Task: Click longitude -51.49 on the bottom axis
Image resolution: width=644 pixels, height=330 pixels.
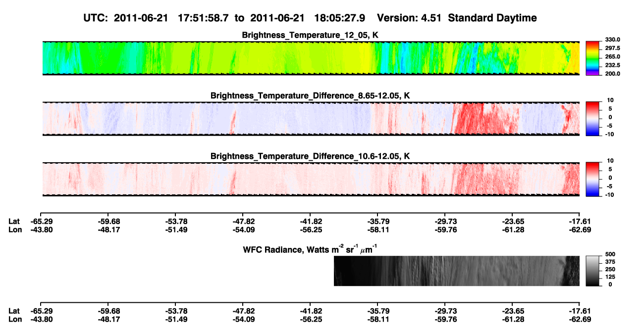Action: pos(176,319)
